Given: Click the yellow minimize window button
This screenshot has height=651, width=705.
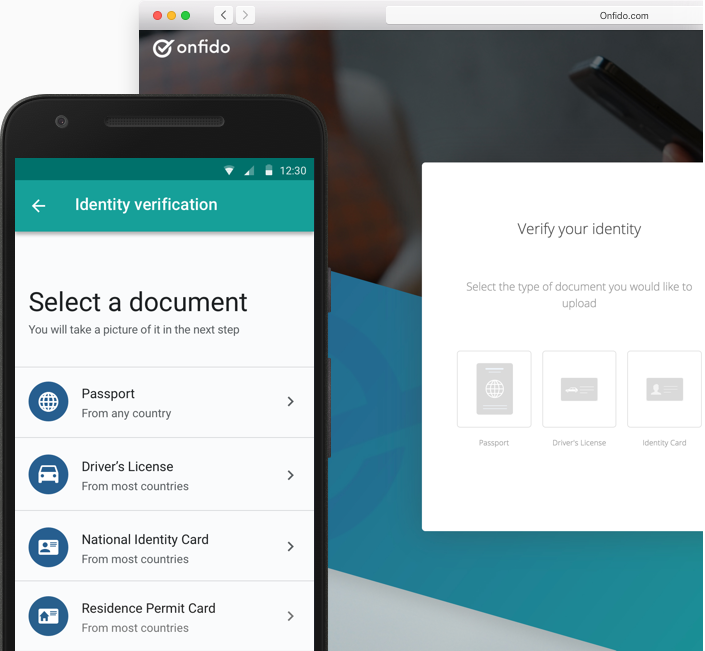Looking at the screenshot, I should [x=171, y=16].
